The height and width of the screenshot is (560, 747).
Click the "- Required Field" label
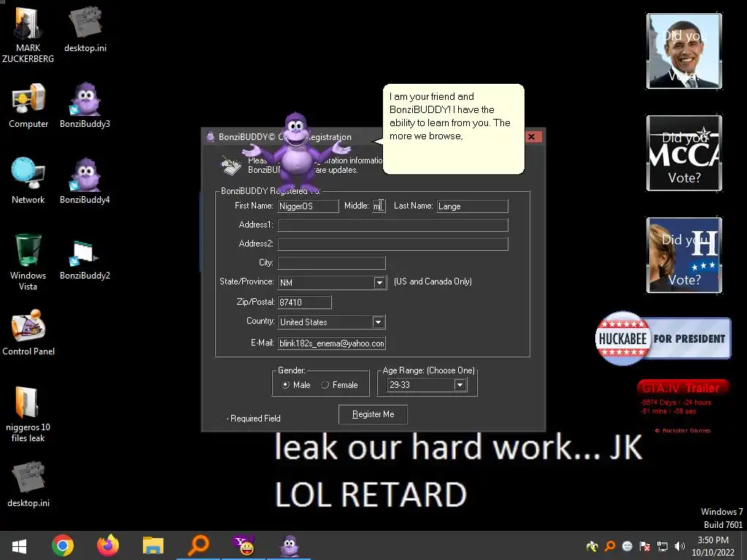coord(253,419)
